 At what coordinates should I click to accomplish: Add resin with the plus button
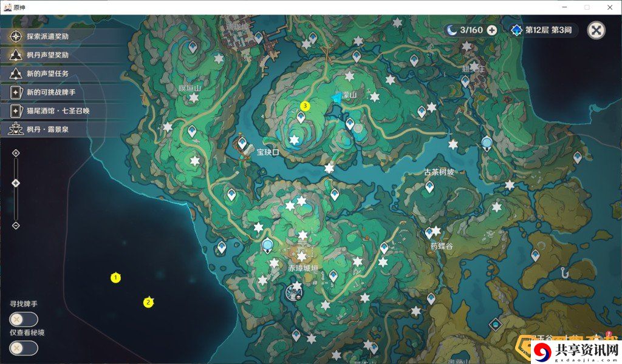pyautogui.click(x=492, y=30)
